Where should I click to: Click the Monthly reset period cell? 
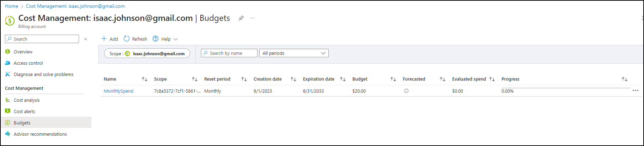pos(213,91)
